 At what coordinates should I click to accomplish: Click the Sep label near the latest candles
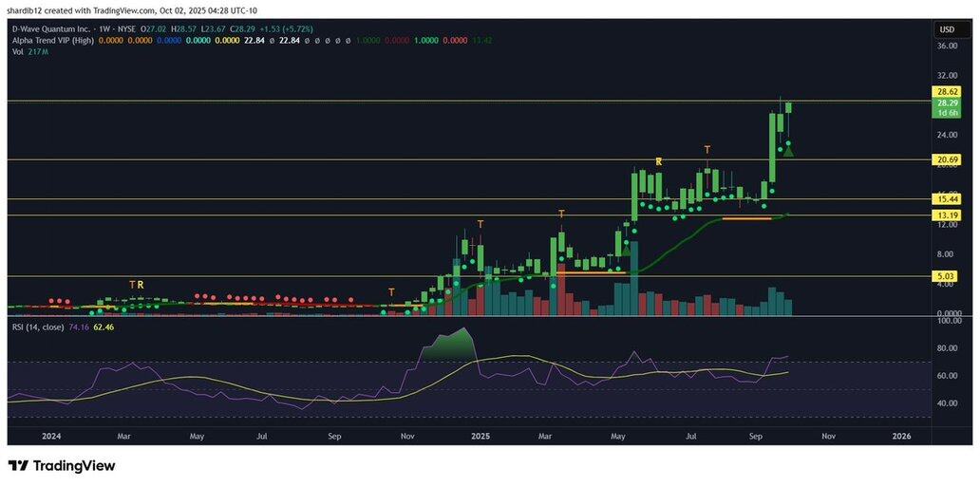(757, 436)
